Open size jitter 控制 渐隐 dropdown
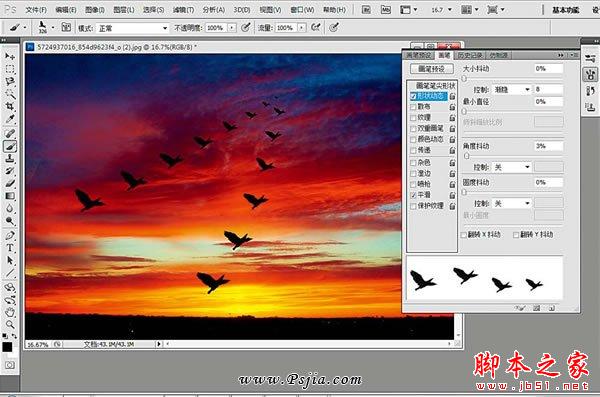This screenshot has width=600, height=397. pos(512,89)
